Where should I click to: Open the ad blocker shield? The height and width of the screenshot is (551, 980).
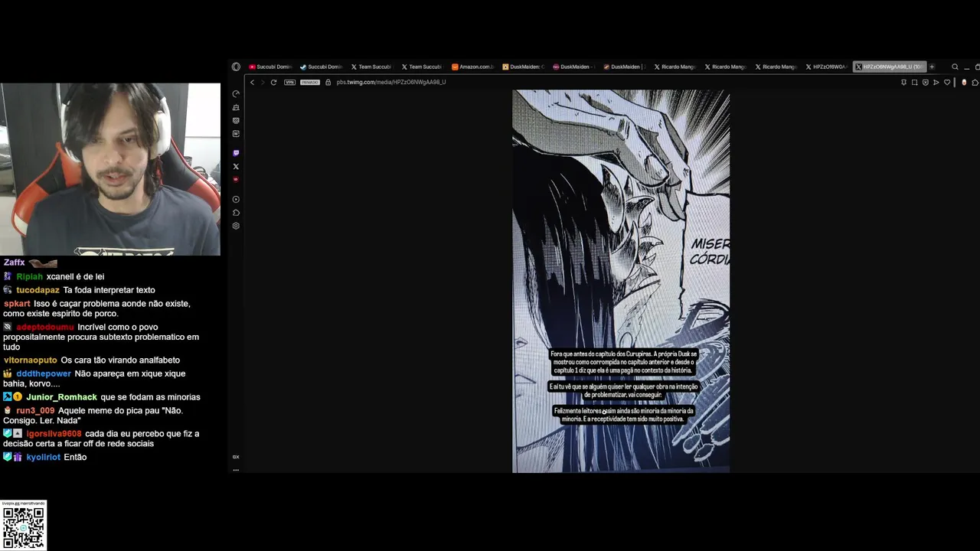point(925,82)
